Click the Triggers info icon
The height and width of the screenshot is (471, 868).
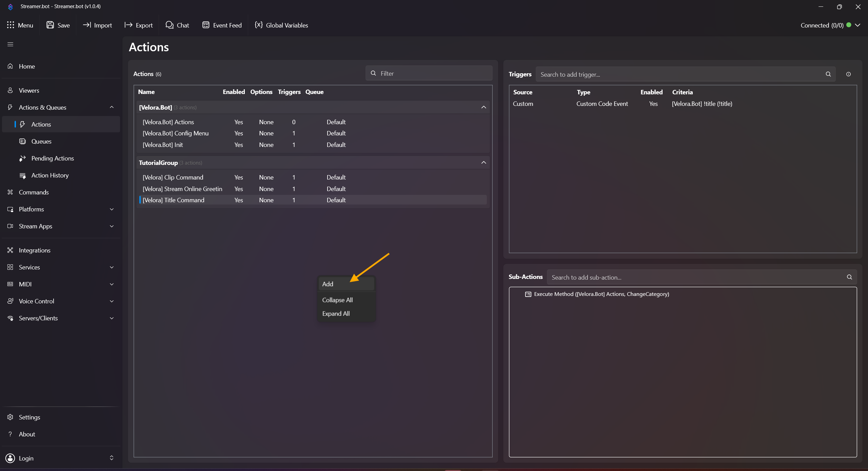[848, 74]
